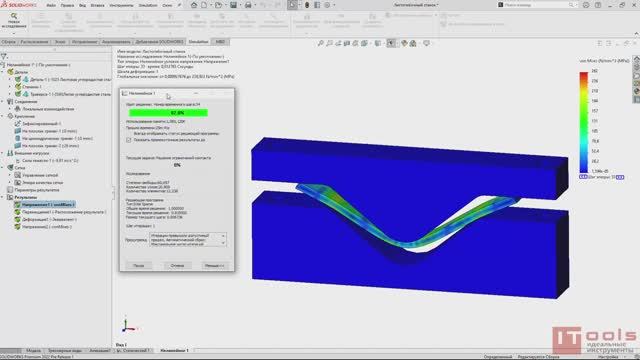Screen dimensions: 640x360
Task: Click the Home icon in the top toolbar
Action: point(194,5)
